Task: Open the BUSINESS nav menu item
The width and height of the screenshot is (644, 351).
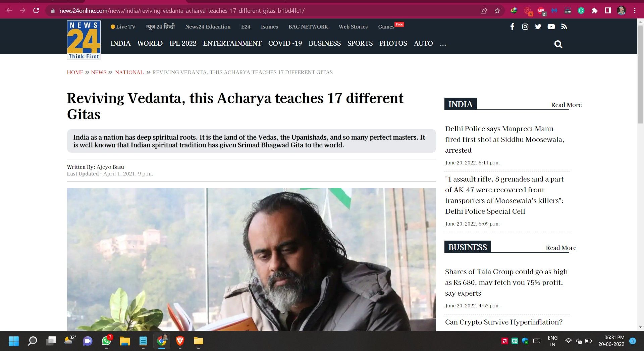Action: [324, 43]
